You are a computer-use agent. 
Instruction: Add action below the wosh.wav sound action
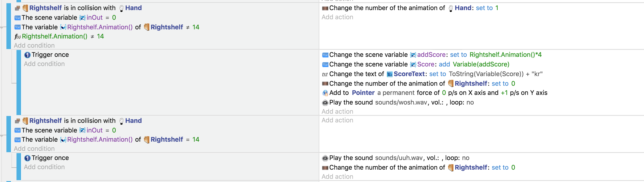click(337, 112)
